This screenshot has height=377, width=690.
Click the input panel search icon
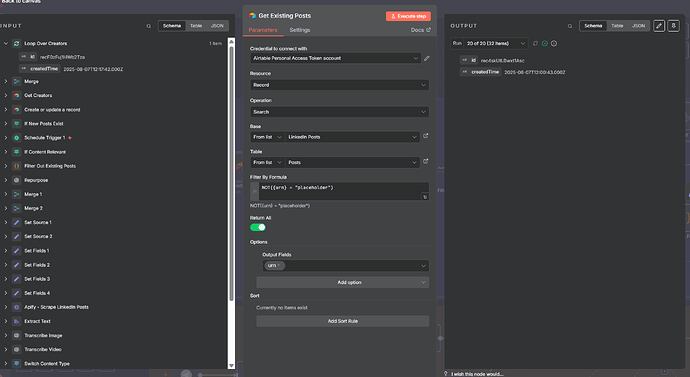(x=149, y=26)
